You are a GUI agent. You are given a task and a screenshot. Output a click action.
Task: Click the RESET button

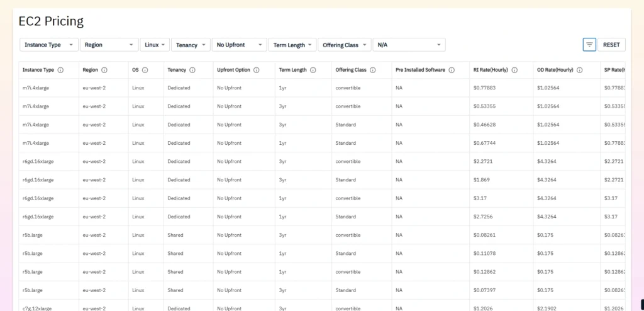611,45
